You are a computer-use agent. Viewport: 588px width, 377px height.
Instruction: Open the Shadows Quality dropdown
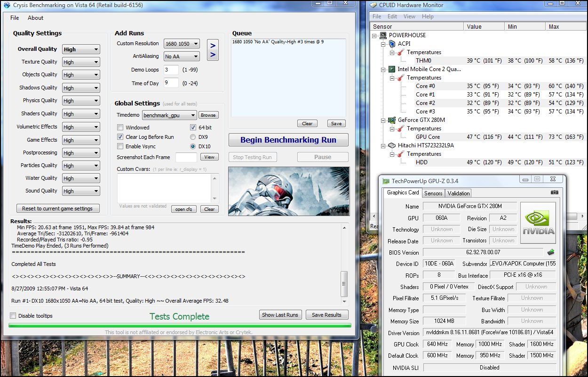click(x=81, y=88)
